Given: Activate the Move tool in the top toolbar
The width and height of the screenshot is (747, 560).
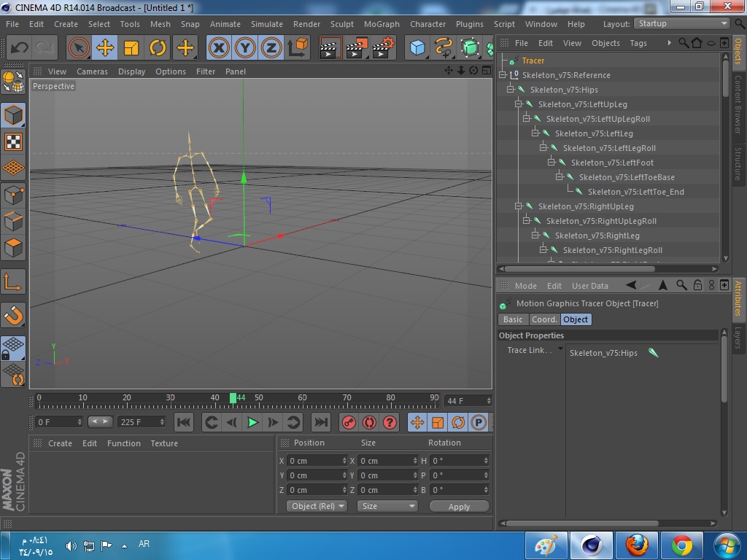Looking at the screenshot, I should (105, 47).
